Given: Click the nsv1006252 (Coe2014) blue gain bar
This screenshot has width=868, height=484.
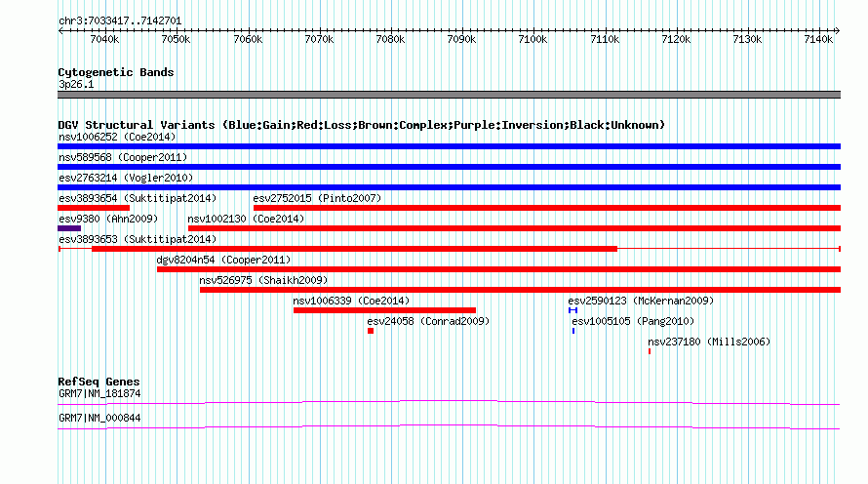Looking at the screenshot, I should tap(449, 146).
